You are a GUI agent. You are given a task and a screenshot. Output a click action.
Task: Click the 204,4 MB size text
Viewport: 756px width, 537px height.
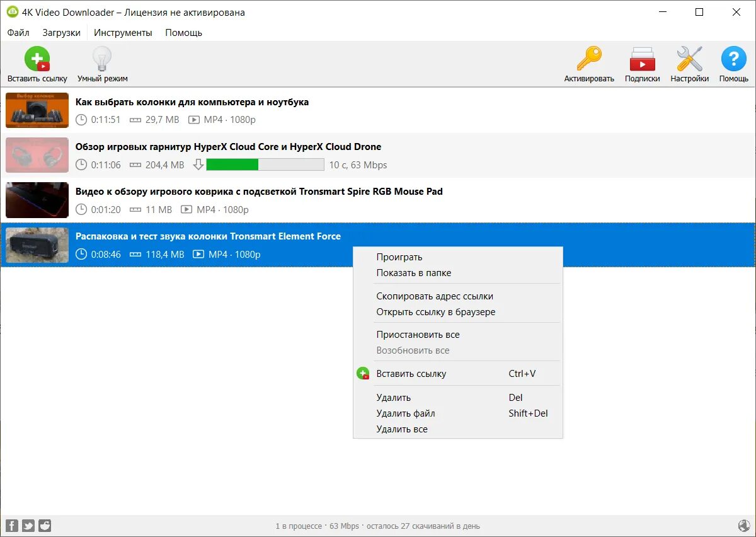coord(165,165)
